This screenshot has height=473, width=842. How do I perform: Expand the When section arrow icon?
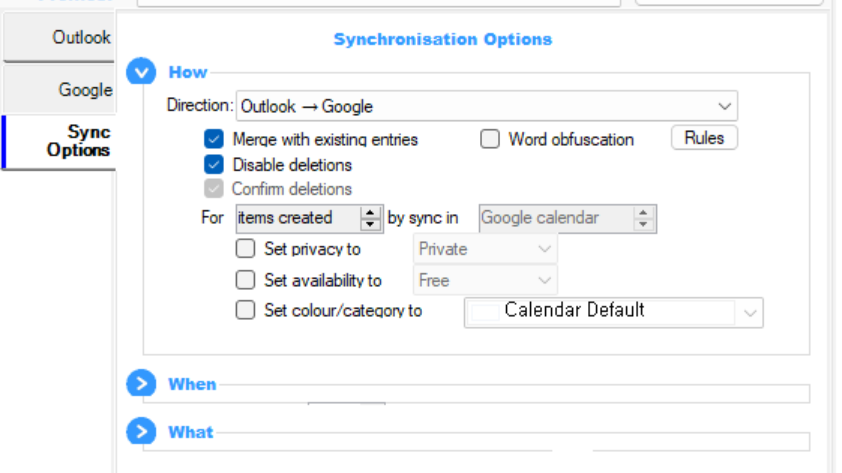tap(141, 383)
